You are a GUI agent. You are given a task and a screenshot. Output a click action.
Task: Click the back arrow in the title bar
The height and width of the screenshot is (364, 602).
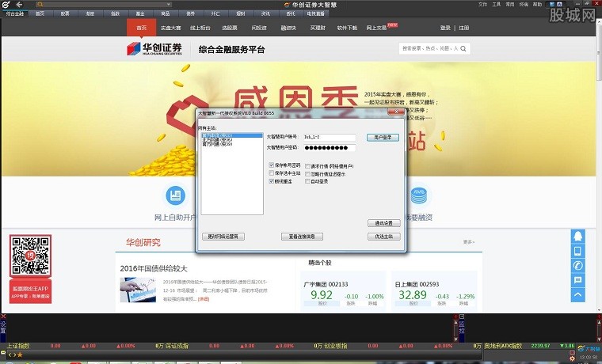tap(19, 5)
